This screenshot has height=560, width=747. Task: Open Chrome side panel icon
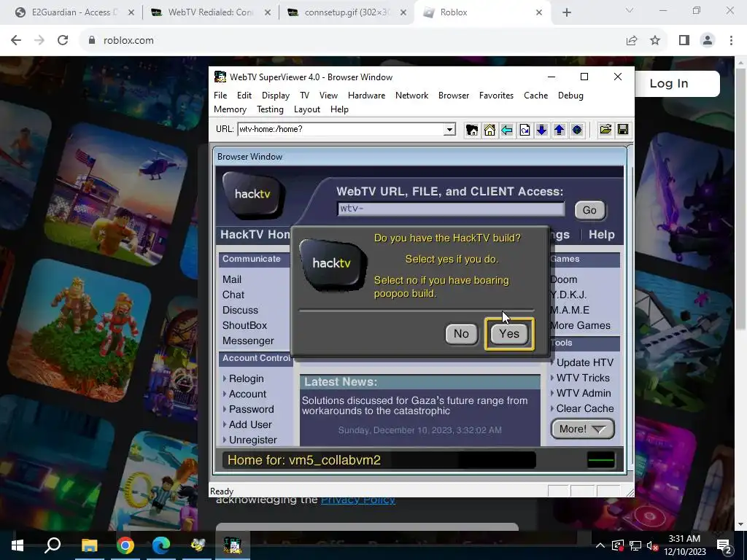(684, 41)
